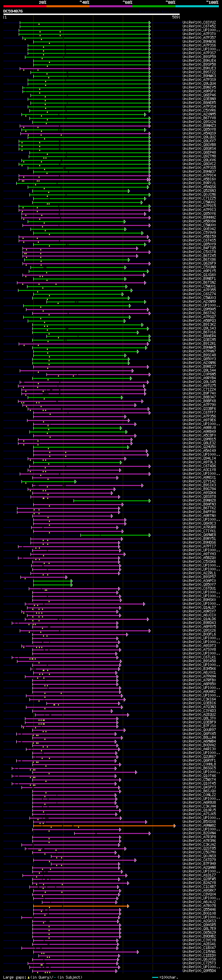Click the white DC594076 query sequence bar

coord(91,15)
